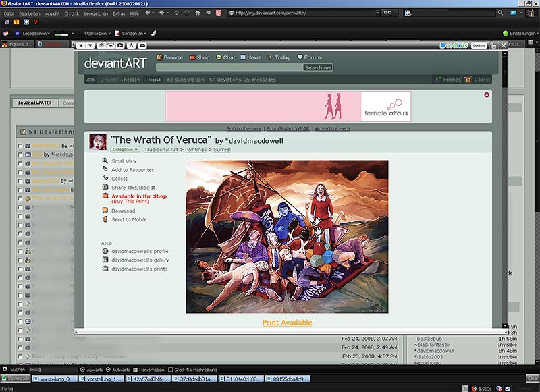This screenshot has width=540, height=392.
Task: Go back with the Firefox back arrow
Action: pos(147,13)
